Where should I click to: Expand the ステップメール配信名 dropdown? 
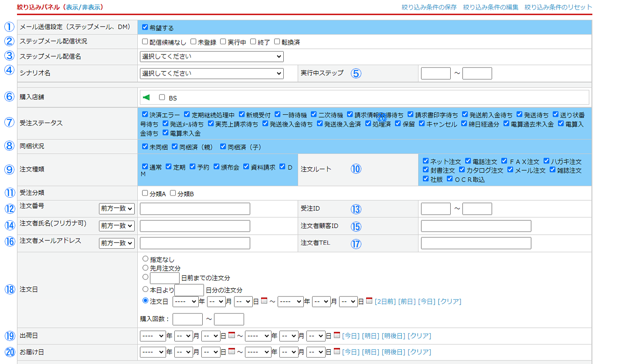click(x=211, y=57)
